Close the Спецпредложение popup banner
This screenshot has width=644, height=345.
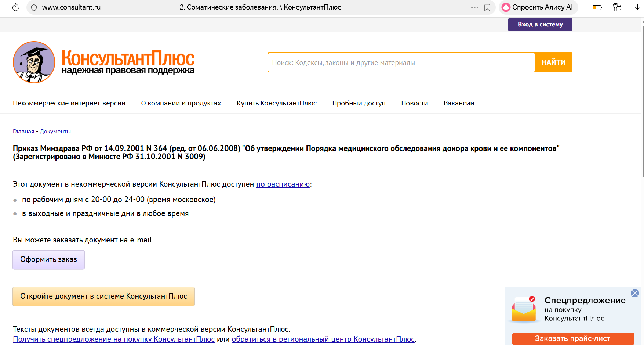coord(635,293)
